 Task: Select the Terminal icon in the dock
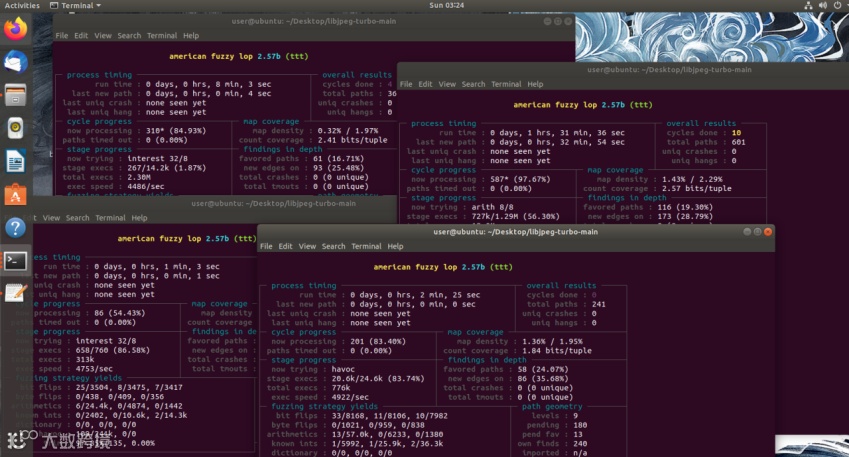pyautogui.click(x=16, y=261)
